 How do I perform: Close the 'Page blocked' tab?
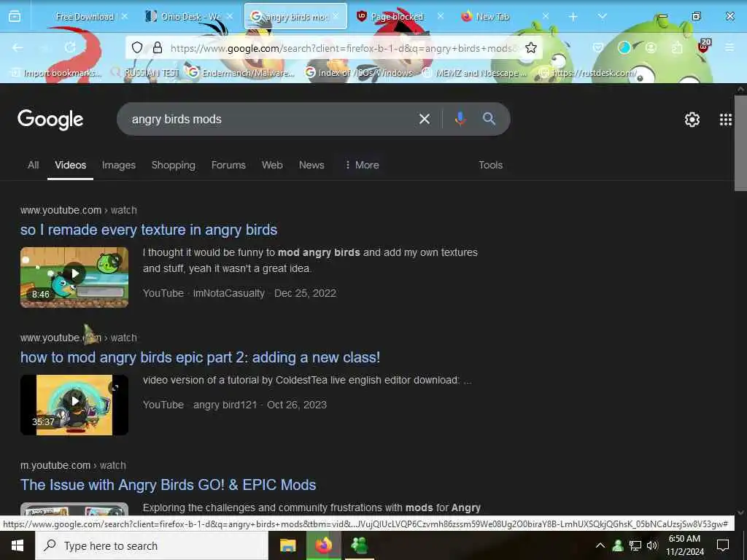click(x=440, y=17)
